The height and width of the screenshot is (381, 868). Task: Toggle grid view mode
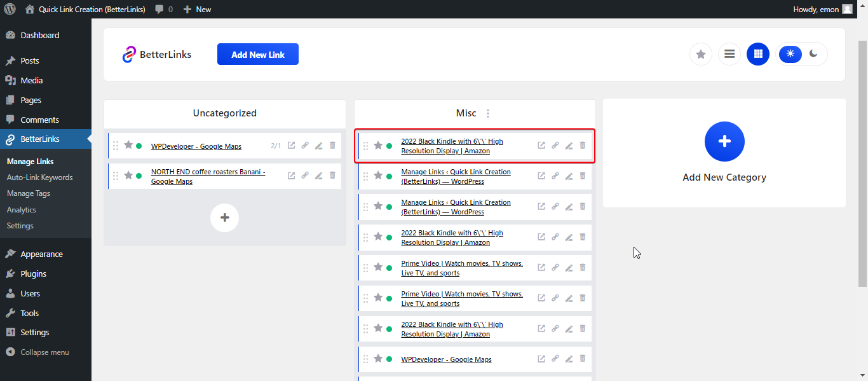click(757, 54)
